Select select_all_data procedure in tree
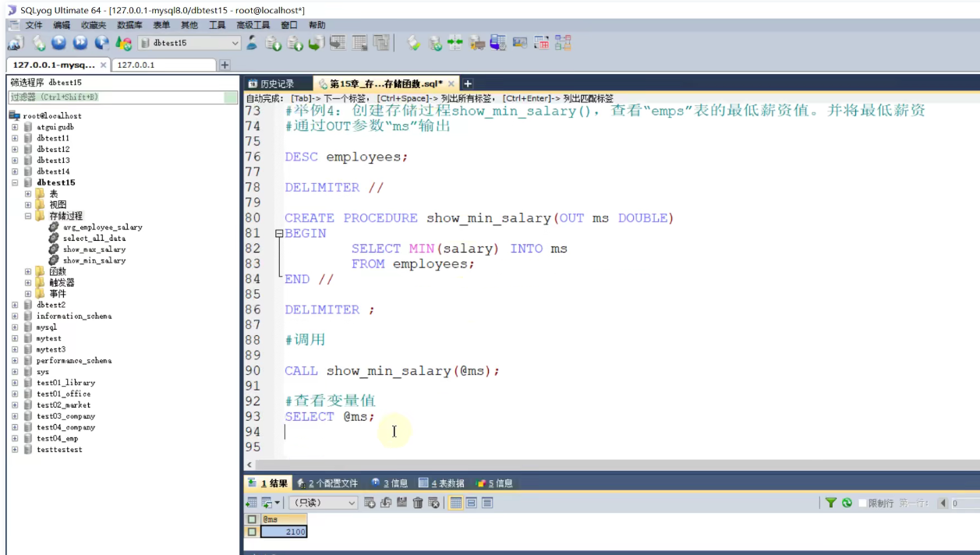Viewport: 980px width, 555px height. coord(94,239)
